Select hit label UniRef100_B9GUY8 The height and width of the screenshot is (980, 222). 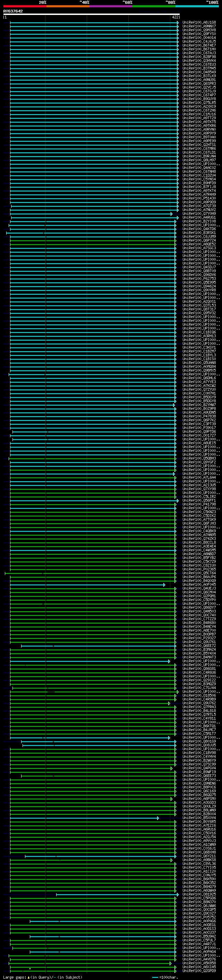click(x=199, y=99)
